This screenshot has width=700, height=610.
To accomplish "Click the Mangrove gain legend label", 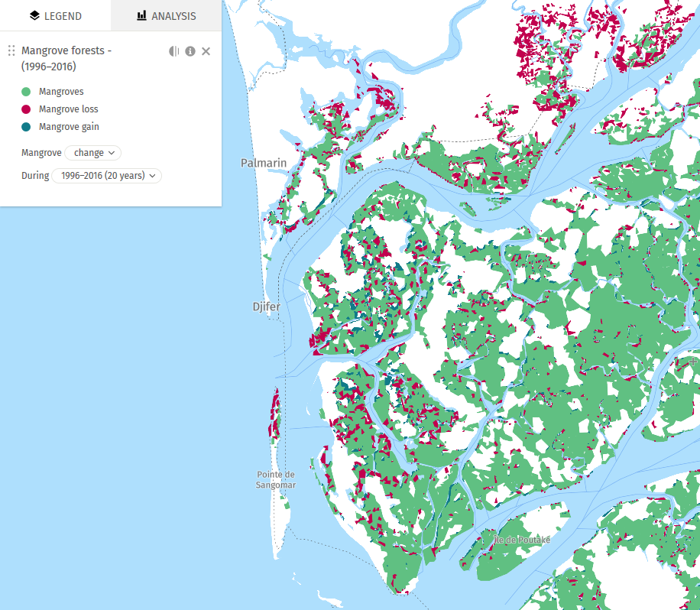I will (69, 127).
